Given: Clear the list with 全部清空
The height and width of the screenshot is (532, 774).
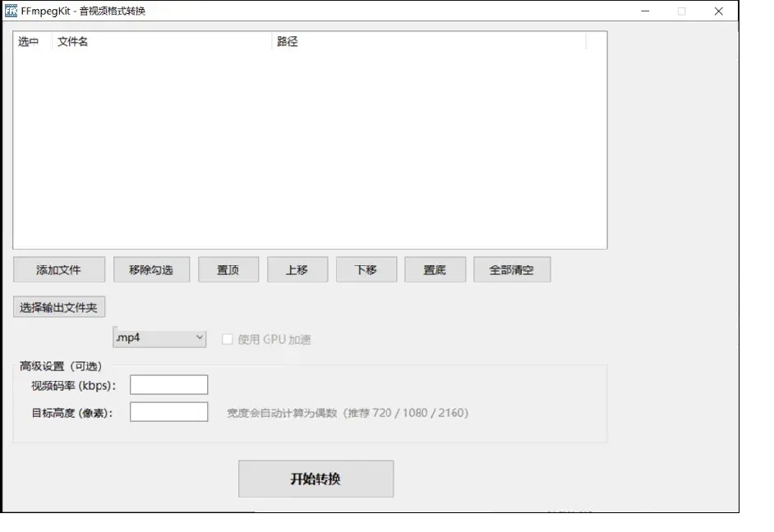Looking at the screenshot, I should pos(512,270).
